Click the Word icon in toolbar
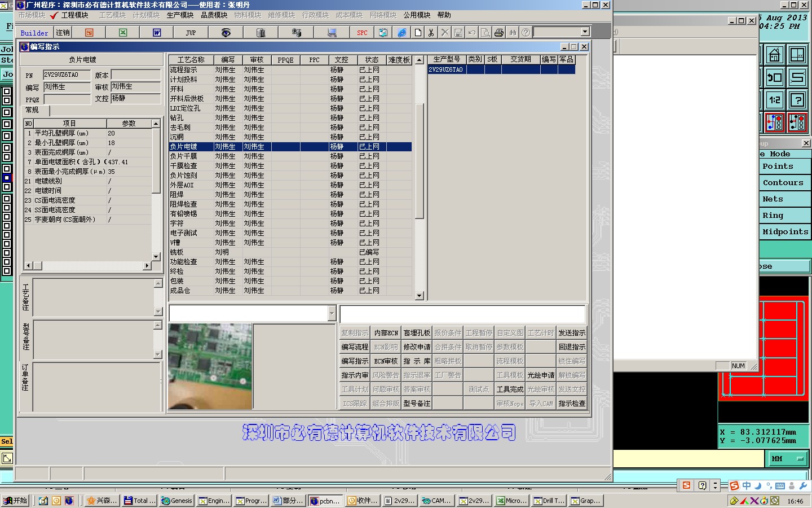 157,33
